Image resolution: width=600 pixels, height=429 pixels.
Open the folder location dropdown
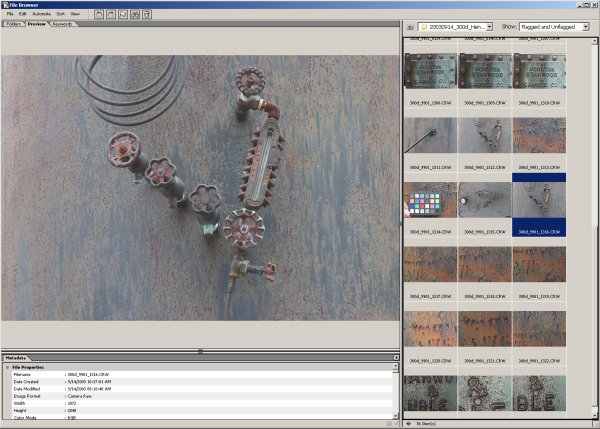pyautogui.click(x=489, y=27)
